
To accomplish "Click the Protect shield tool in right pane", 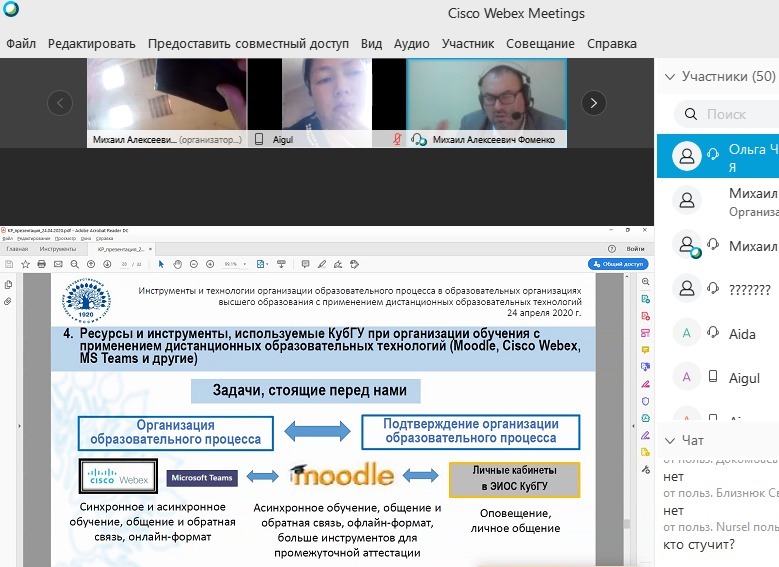I will pyautogui.click(x=645, y=401).
